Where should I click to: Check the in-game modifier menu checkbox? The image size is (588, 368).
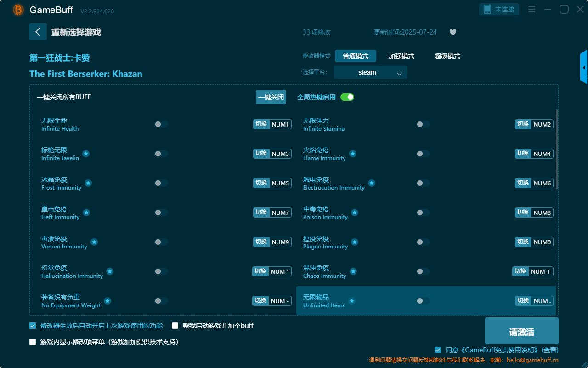tap(33, 342)
